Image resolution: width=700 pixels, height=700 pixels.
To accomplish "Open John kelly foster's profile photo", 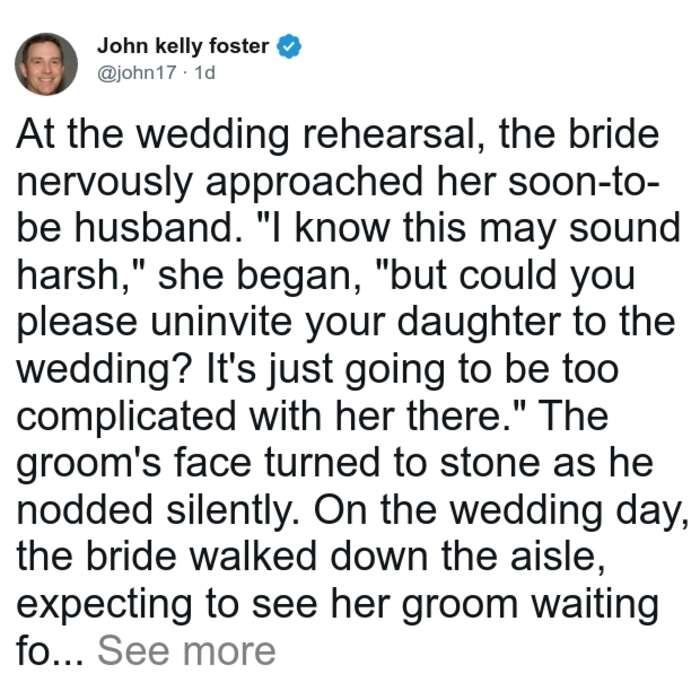I will pos(46,64).
